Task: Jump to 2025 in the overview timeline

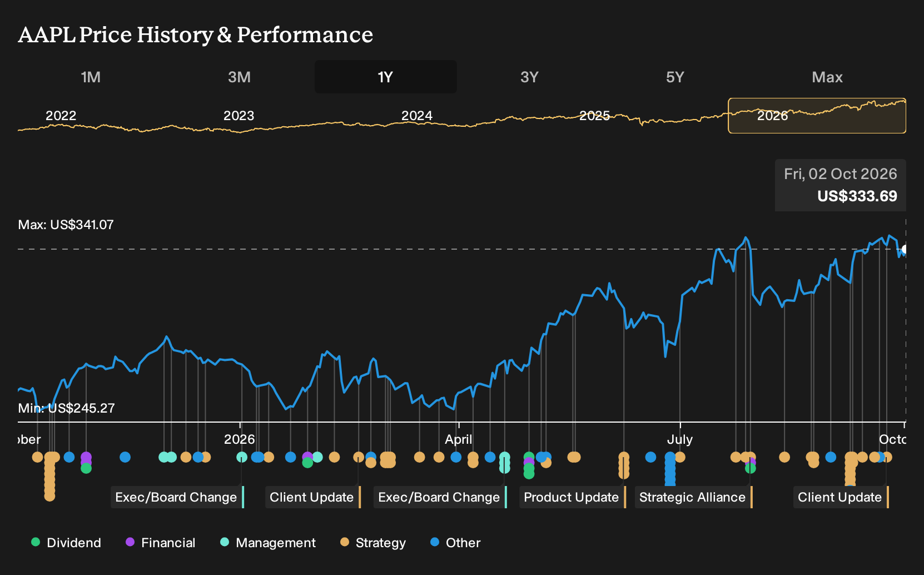Action: point(595,116)
